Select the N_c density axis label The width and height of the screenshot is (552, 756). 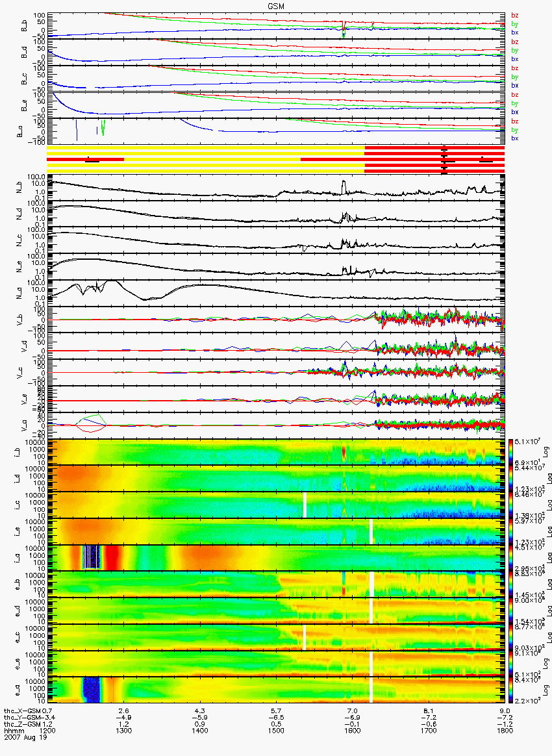click(20, 240)
